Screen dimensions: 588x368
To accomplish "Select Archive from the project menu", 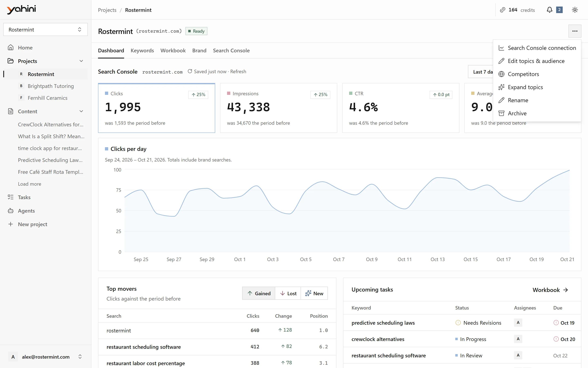I will [537, 113].
